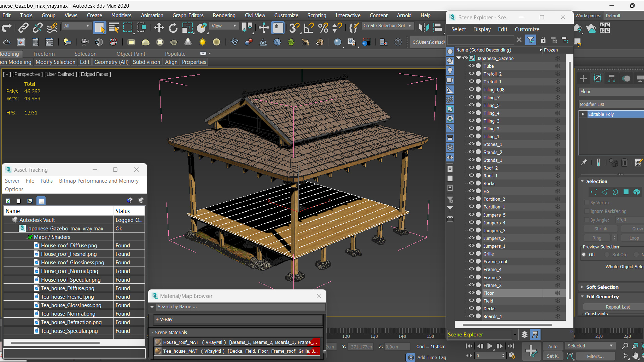Image resolution: width=644 pixels, height=362 pixels.
Task: Click the By Angle value field
Action: (x=630, y=220)
